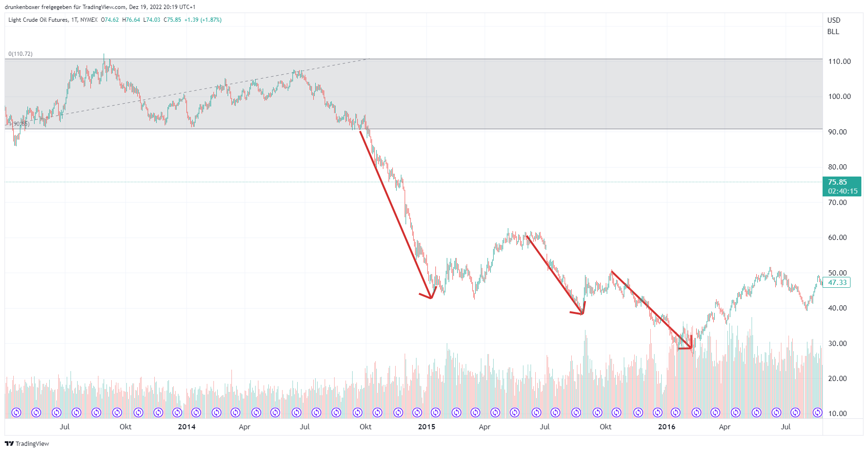Click the 110.00 price axis label

point(839,62)
